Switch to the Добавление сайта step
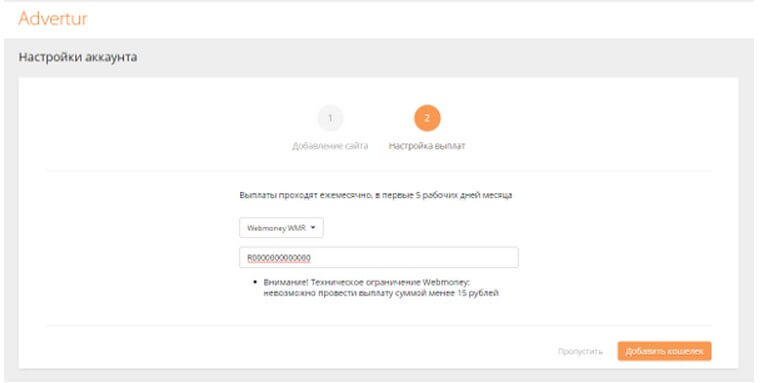The width and height of the screenshot is (763, 383). 330,146
